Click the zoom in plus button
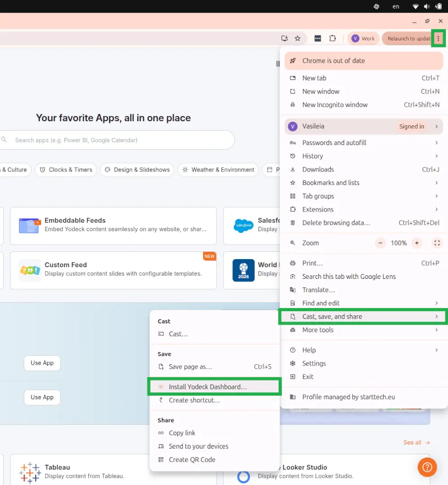Image resolution: width=448 pixels, height=485 pixels. tap(417, 243)
